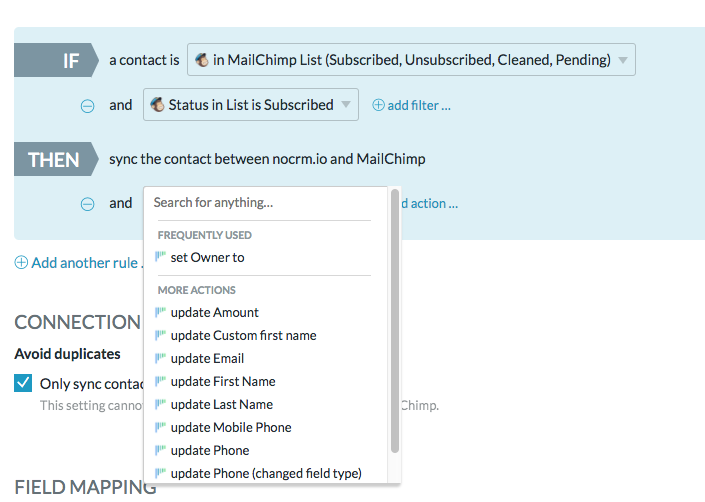Click the arrow on Status in List selector
705x502 pixels.
click(346, 105)
